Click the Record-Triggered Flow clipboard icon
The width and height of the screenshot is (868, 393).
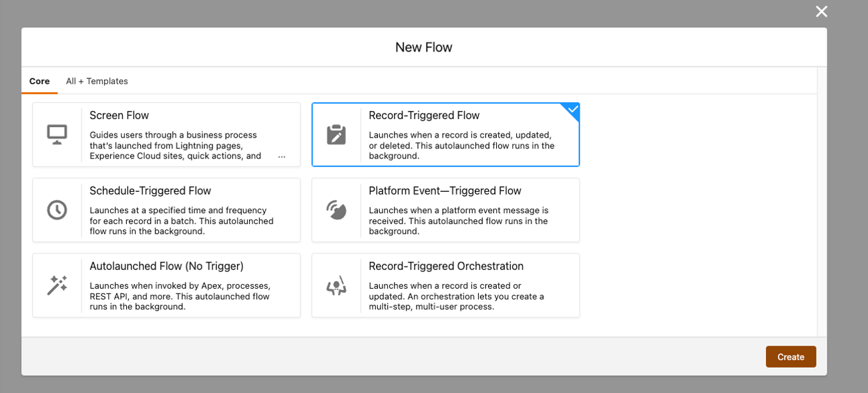(336, 134)
